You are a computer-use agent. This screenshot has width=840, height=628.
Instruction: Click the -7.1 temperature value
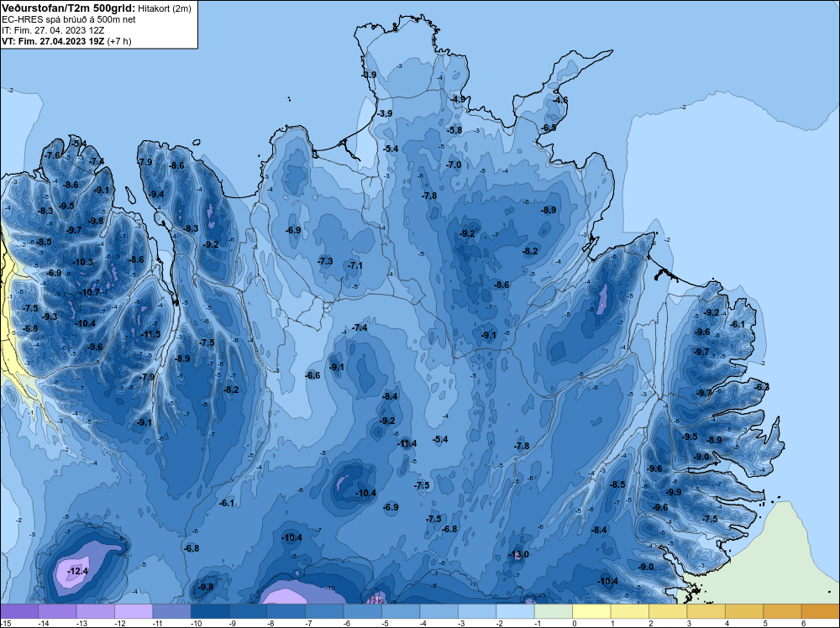click(354, 265)
